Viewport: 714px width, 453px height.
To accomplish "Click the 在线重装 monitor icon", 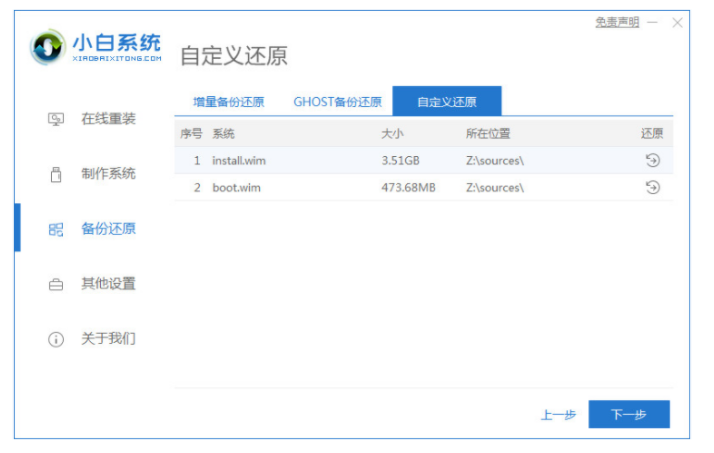I will pyautogui.click(x=56, y=119).
